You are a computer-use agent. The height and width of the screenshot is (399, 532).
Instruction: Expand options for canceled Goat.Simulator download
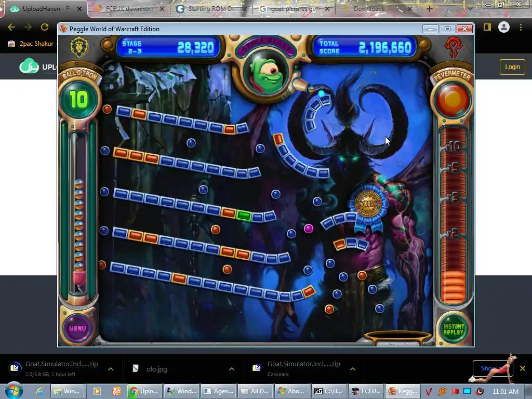pos(353,369)
